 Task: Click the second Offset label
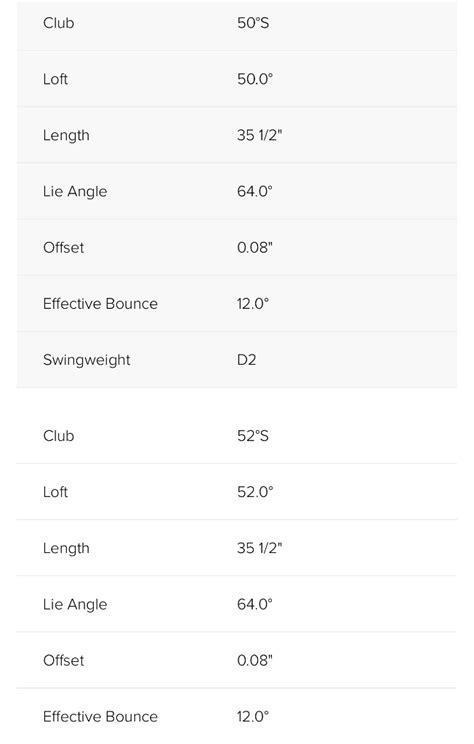coord(63,660)
